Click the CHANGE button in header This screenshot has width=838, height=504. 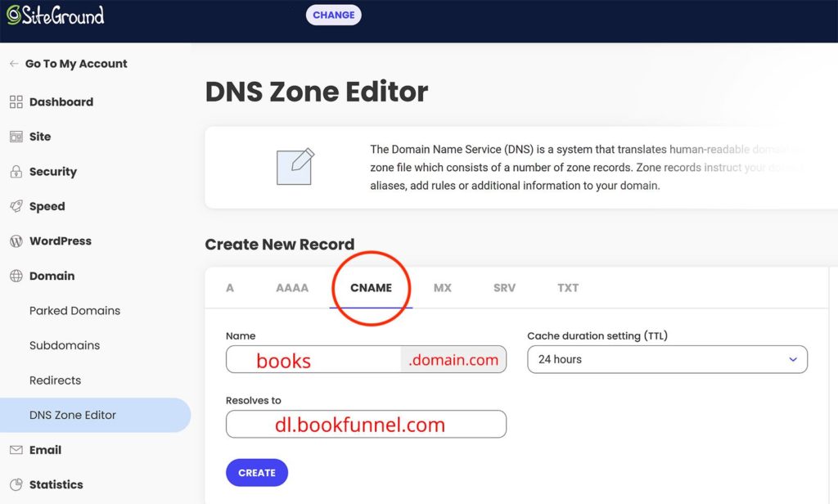click(334, 15)
